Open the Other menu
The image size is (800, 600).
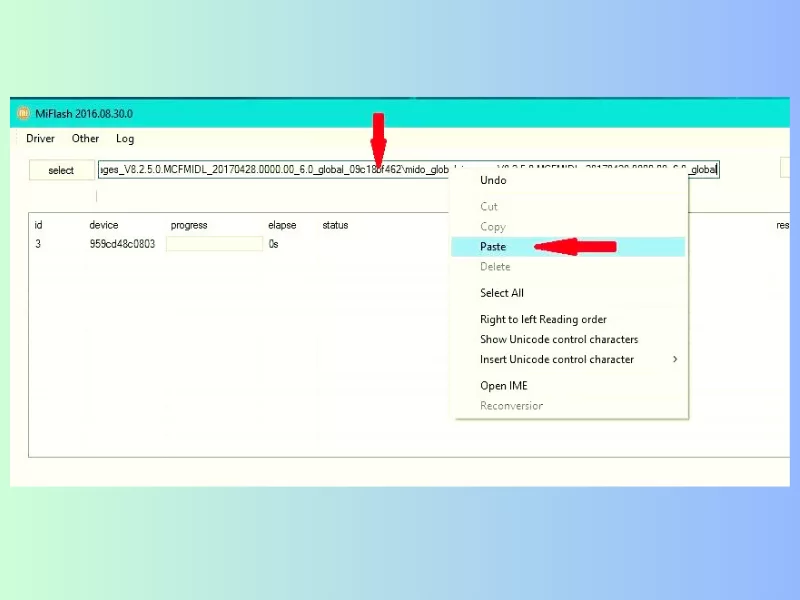(85, 139)
